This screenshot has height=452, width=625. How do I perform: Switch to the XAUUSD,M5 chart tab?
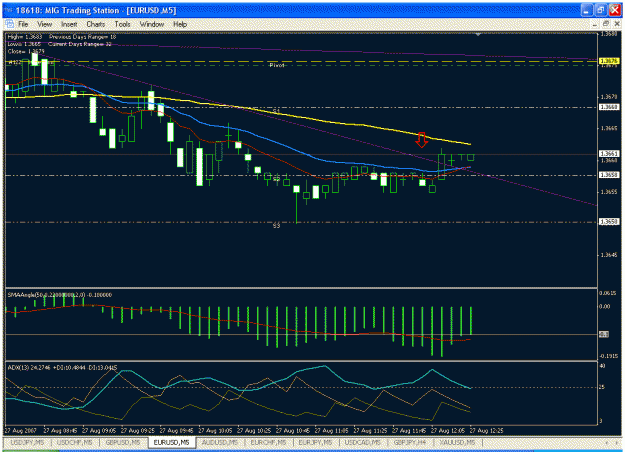(457, 442)
